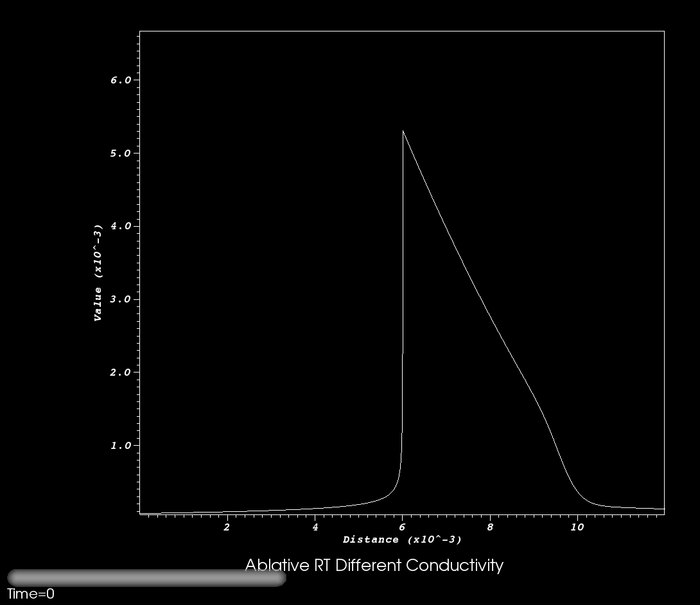
Task: Click the 'Value (x10^-3)' axis label
Action: pyautogui.click(x=98, y=272)
